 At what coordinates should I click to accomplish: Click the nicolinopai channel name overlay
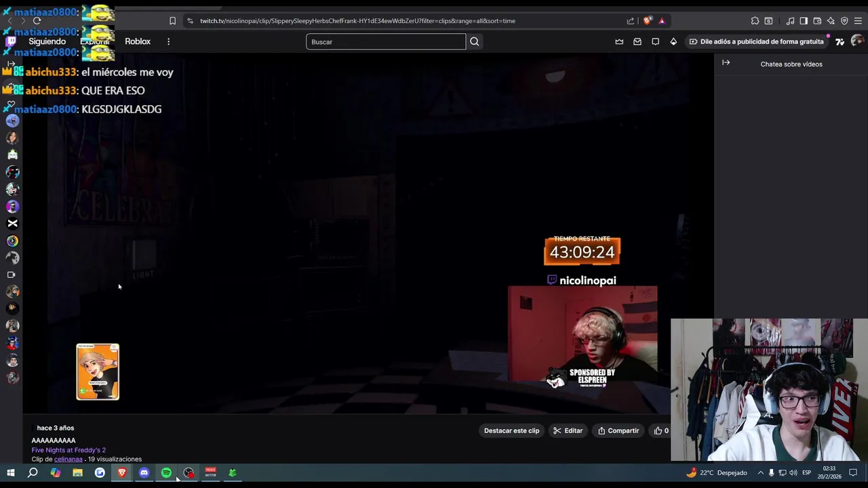pos(588,281)
